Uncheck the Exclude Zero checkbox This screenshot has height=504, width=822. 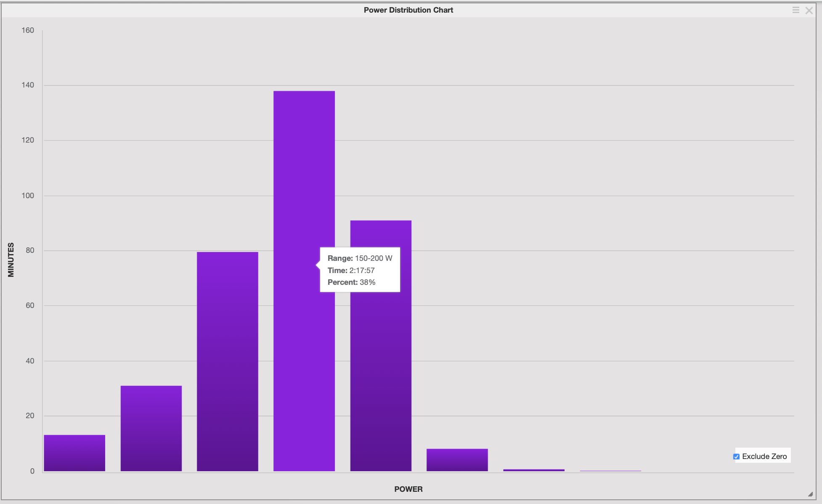[x=736, y=456]
